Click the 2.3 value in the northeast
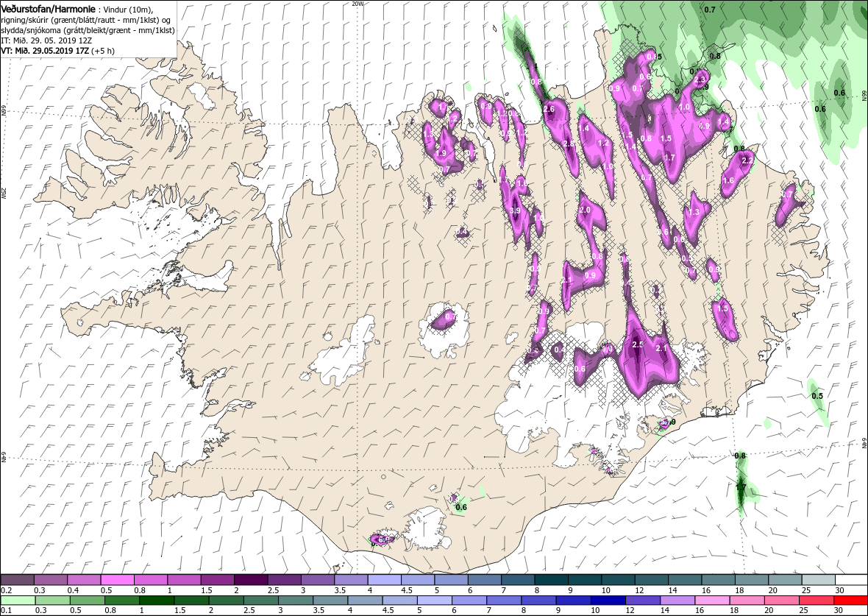This screenshot has height=616, width=868. click(x=700, y=79)
